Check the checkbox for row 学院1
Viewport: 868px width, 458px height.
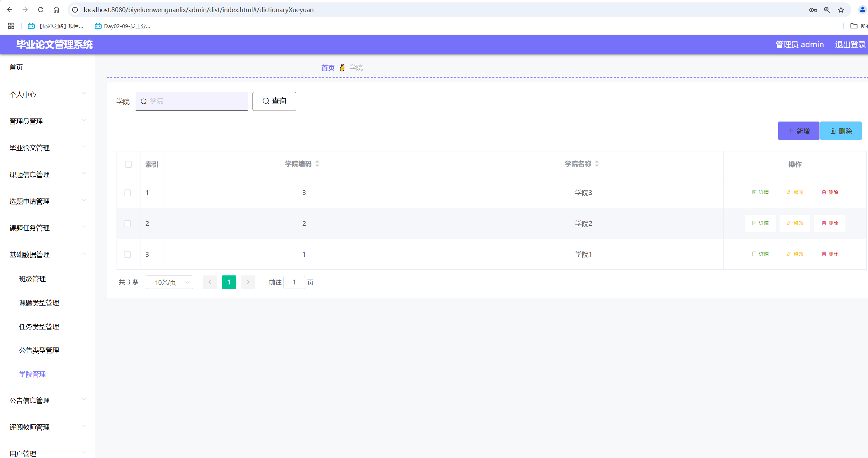tap(128, 254)
